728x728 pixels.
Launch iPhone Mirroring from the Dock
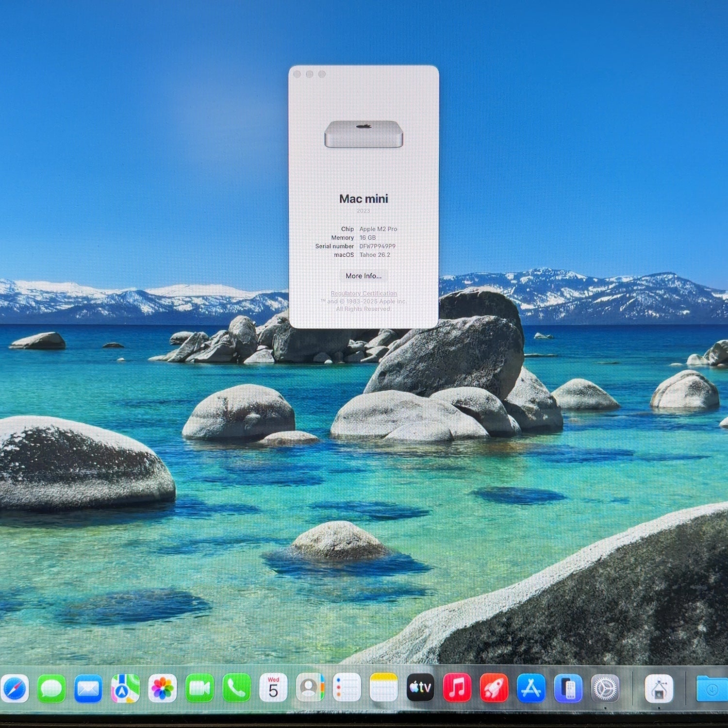pos(568,688)
